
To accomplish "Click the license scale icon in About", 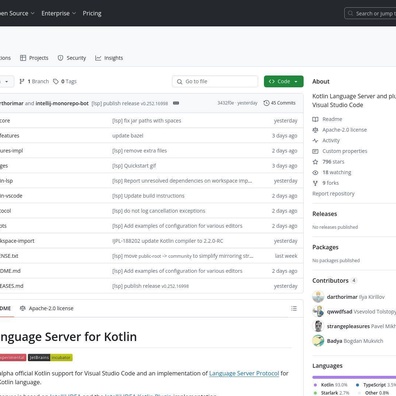I will pos(315,130).
